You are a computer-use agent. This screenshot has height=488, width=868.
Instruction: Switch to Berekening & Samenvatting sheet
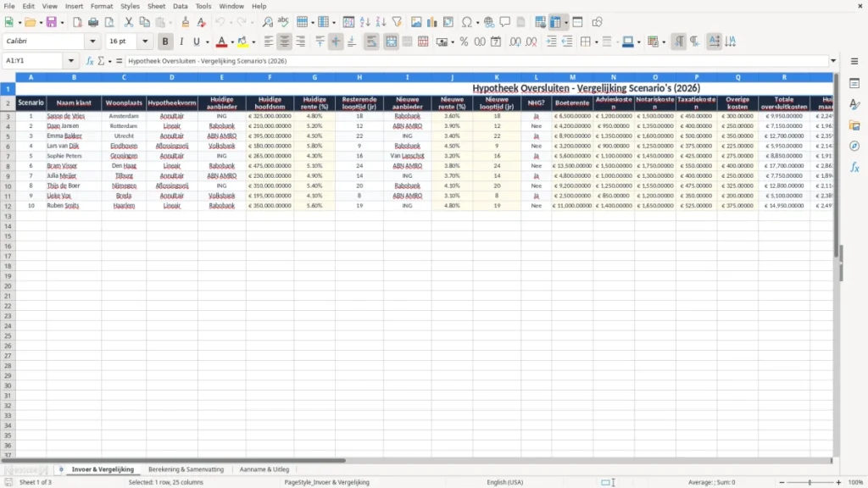(186, 469)
